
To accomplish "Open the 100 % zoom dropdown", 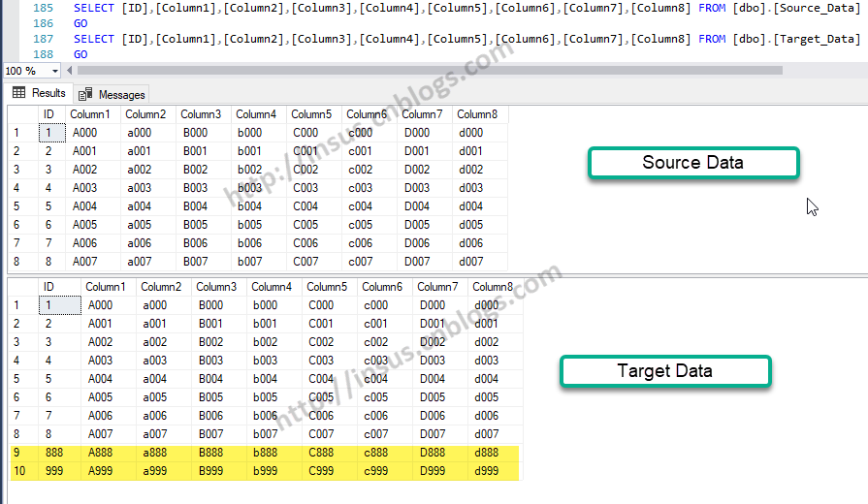I will tap(53, 71).
